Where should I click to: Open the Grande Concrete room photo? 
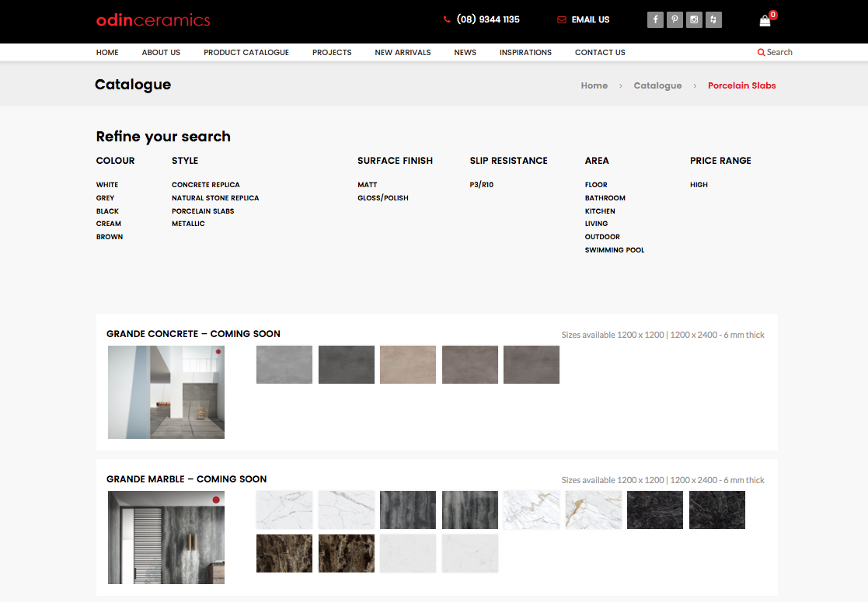click(x=166, y=392)
